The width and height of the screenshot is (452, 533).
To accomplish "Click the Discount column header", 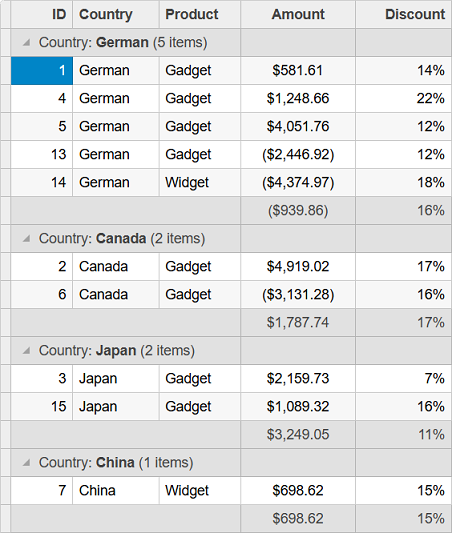I will point(404,14).
